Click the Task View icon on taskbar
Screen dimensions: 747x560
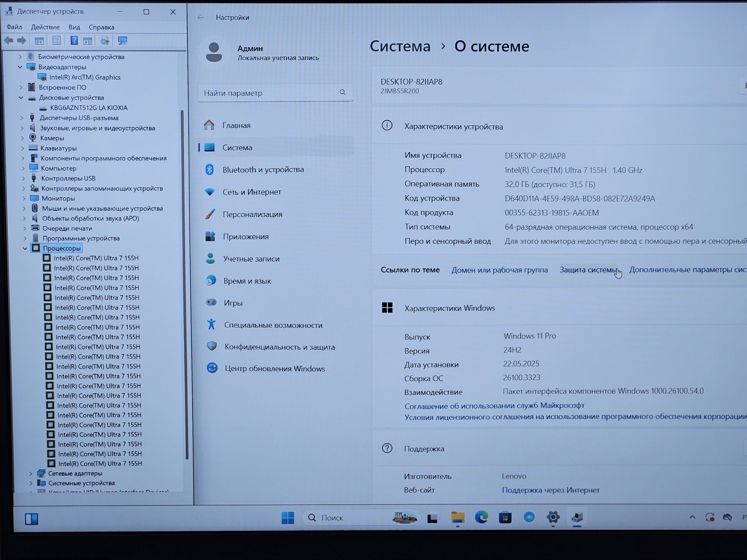tap(433, 518)
